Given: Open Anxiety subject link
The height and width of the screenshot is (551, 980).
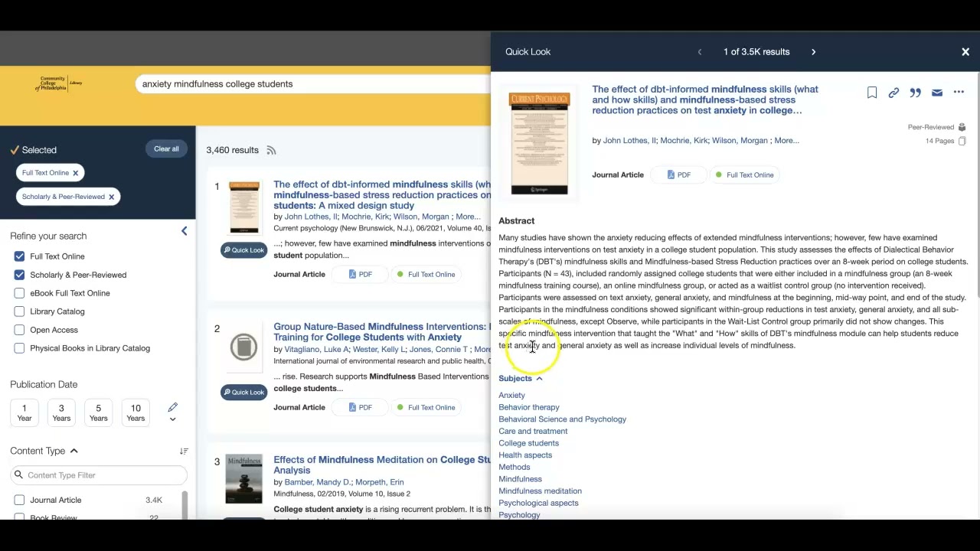Looking at the screenshot, I should click(511, 396).
